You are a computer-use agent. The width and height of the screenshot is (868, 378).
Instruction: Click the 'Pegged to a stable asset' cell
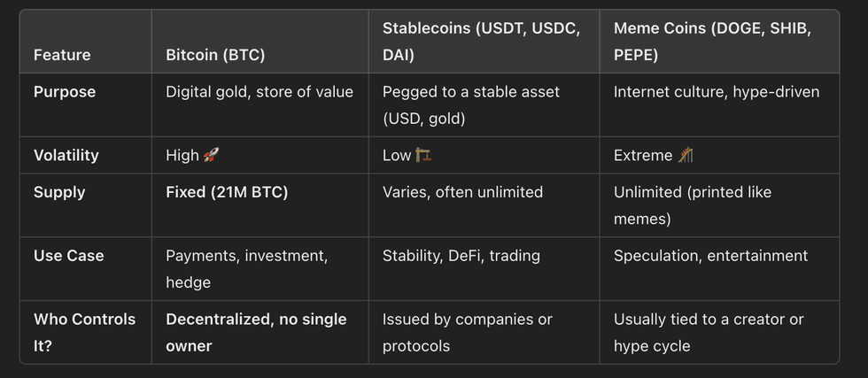tap(471, 104)
